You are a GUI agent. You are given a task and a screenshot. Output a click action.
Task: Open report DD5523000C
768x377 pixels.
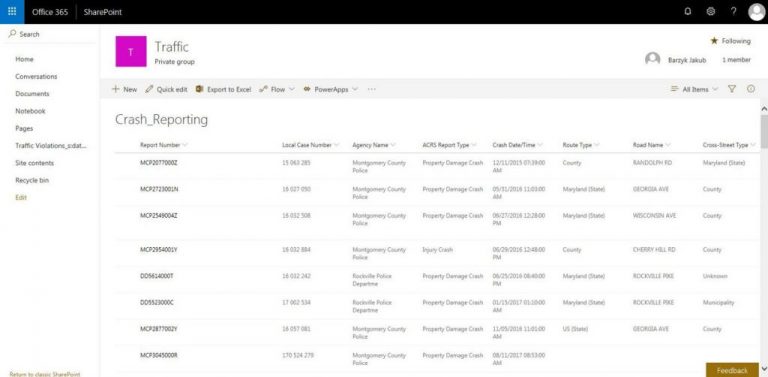tap(157, 303)
